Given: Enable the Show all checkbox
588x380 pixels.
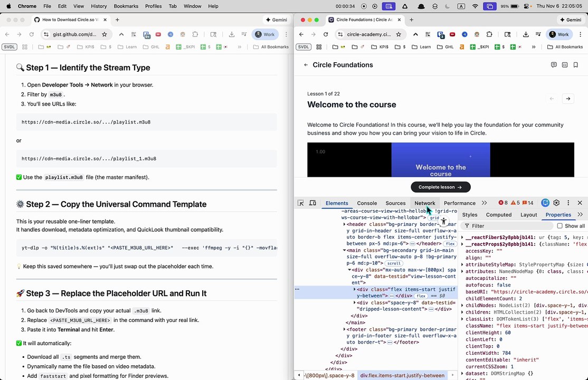Looking at the screenshot, I should [559, 226].
